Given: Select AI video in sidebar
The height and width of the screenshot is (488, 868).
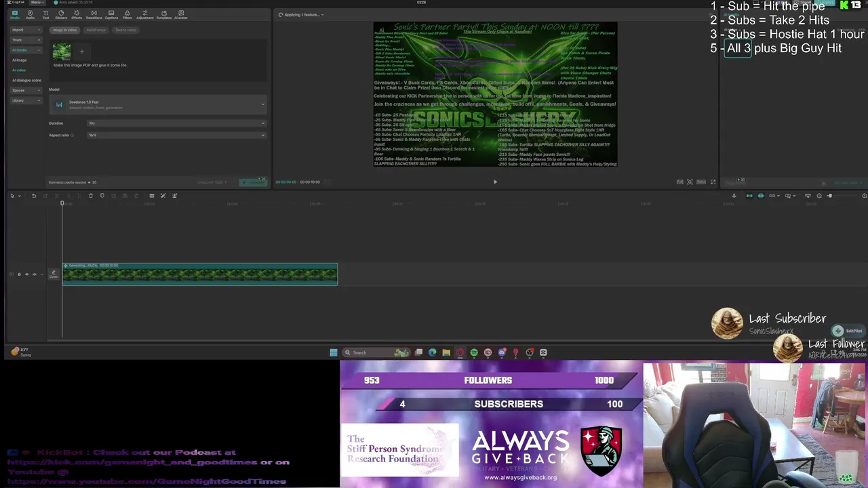Looking at the screenshot, I should point(19,70).
